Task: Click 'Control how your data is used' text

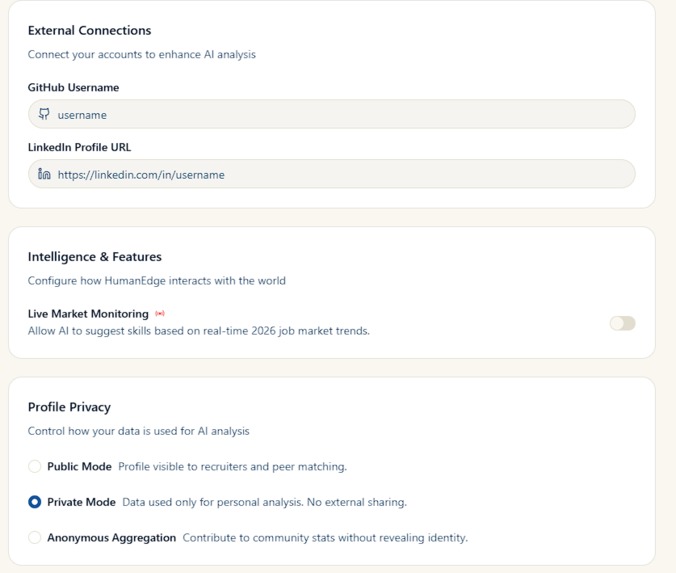Action: pyautogui.click(x=139, y=431)
